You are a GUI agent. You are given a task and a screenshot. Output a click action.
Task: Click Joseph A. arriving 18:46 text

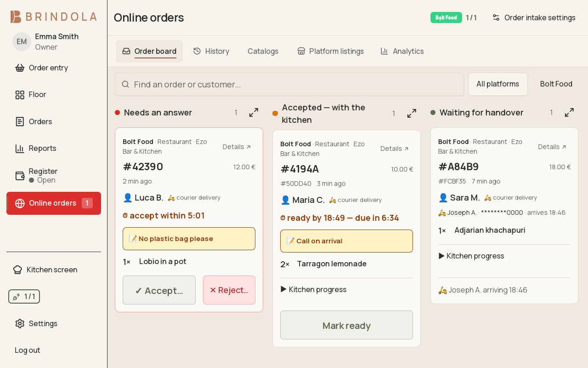[483, 290]
